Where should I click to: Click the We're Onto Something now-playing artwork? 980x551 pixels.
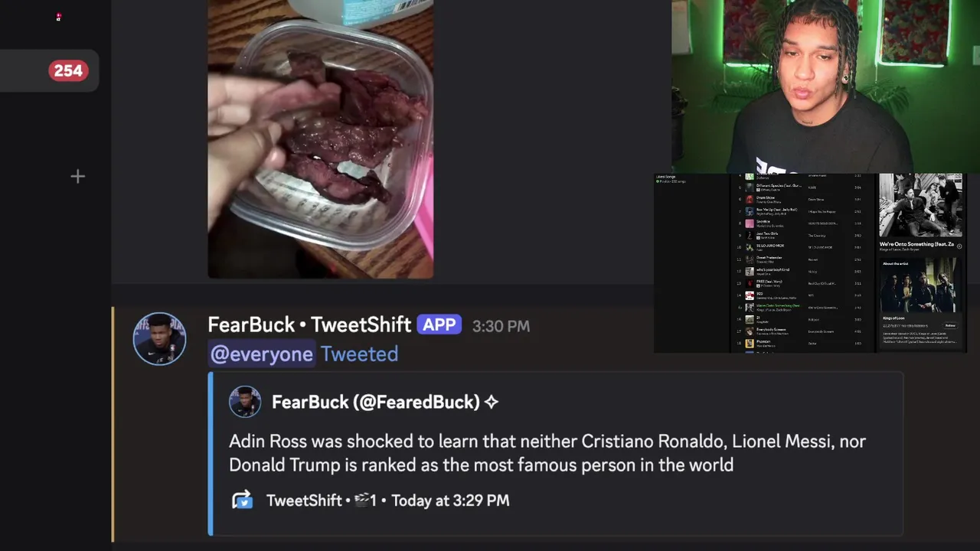point(921,205)
